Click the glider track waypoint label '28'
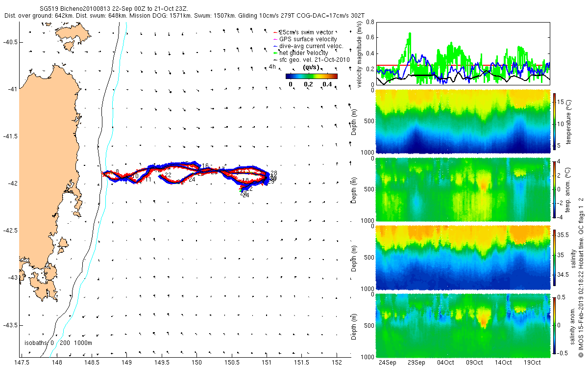Image resolution: width=588 pixels, height=368 pixels. click(274, 173)
